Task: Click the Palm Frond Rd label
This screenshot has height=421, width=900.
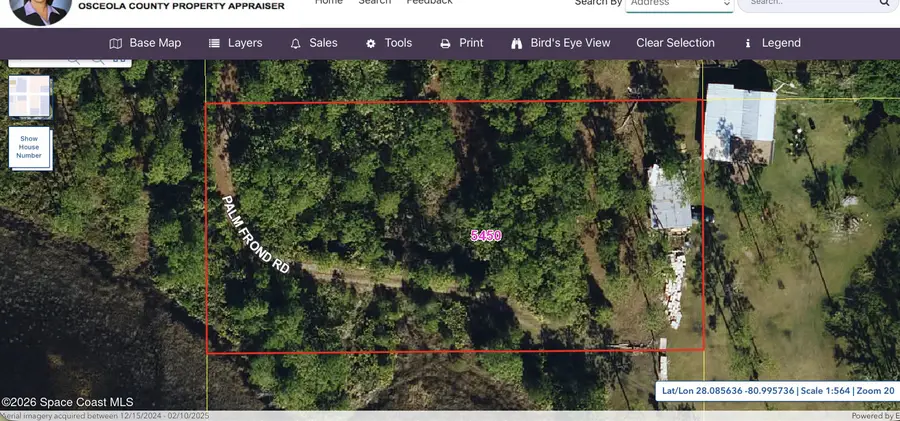Action: [255, 235]
